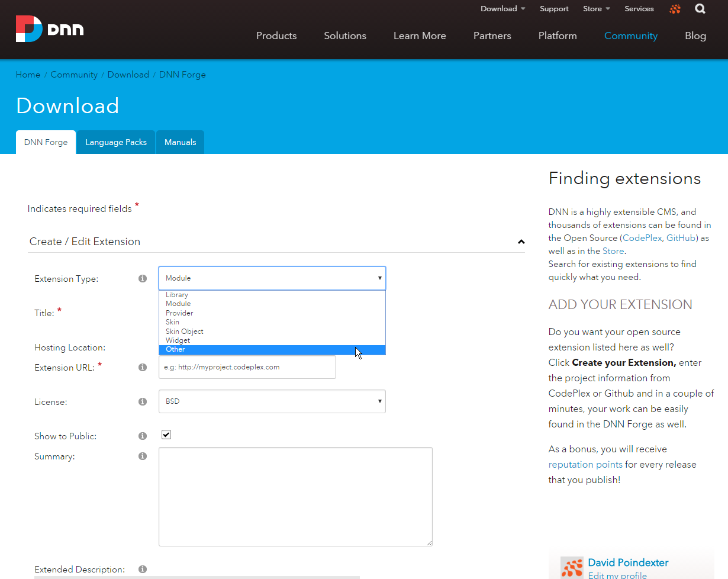Collapse the Create / Edit Extension section
Viewport: 728px width, 579px height.
tap(521, 242)
